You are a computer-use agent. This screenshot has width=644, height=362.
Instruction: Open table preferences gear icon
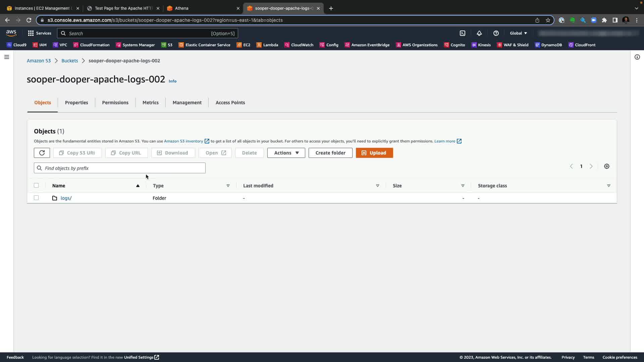(x=607, y=166)
